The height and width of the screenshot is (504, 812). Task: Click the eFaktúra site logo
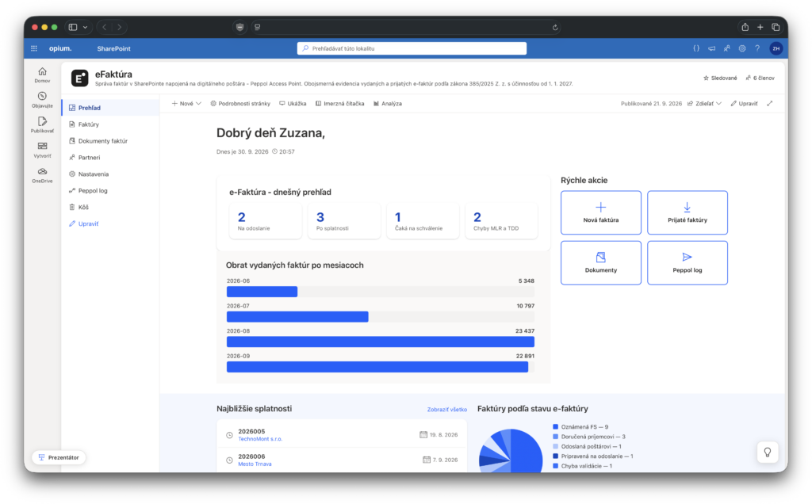tap(80, 78)
